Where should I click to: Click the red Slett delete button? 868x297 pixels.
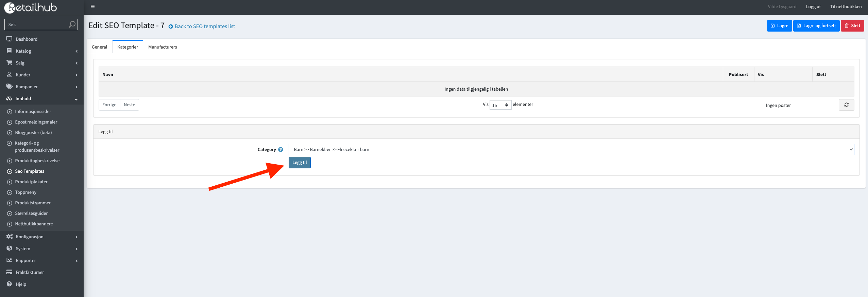(852, 26)
